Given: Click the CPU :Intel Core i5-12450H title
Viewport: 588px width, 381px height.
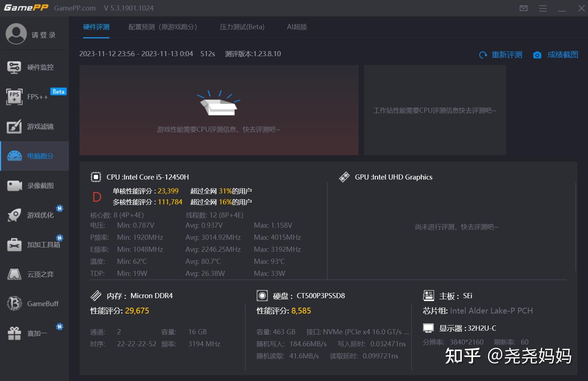Looking at the screenshot, I should pyautogui.click(x=148, y=177).
